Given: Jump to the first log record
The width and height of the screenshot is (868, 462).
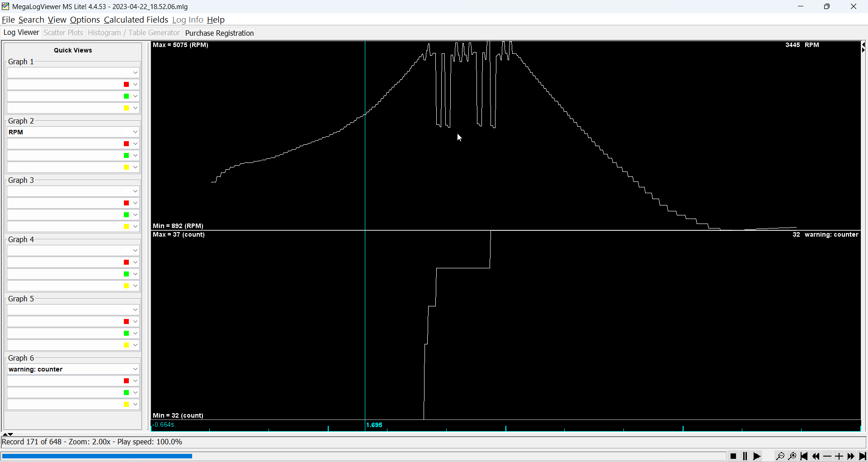Looking at the screenshot, I should (804, 456).
